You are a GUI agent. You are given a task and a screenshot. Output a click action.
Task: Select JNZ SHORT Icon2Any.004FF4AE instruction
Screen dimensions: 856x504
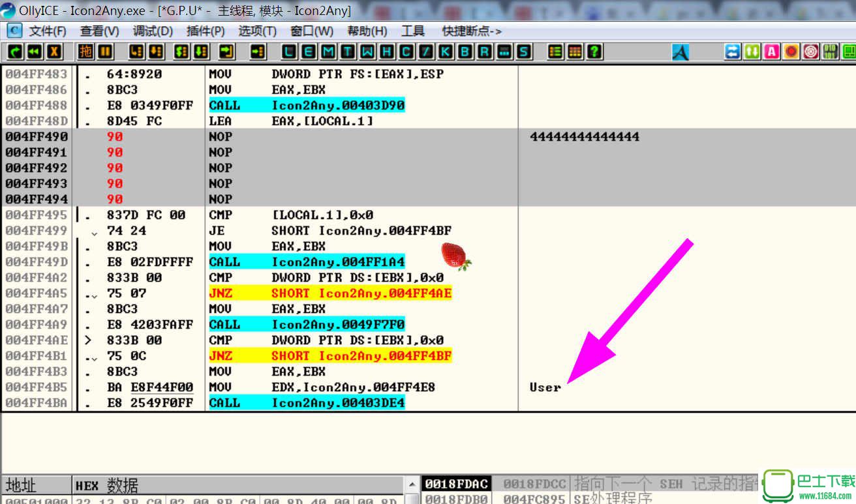point(330,293)
